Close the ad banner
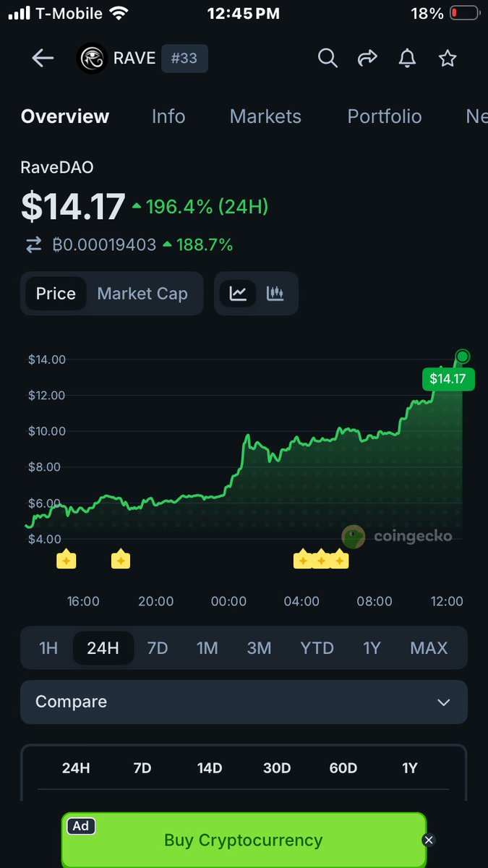The image size is (488, 868). pos(429,840)
